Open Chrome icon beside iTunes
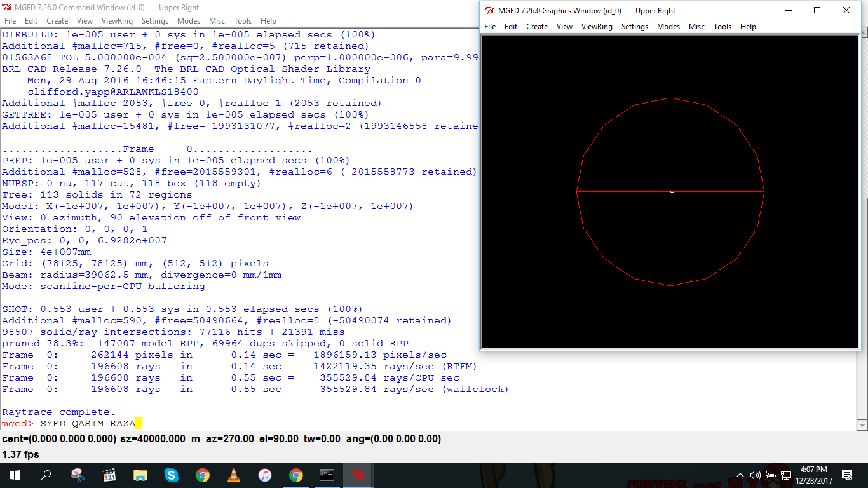The width and height of the screenshot is (868, 488). [295, 475]
